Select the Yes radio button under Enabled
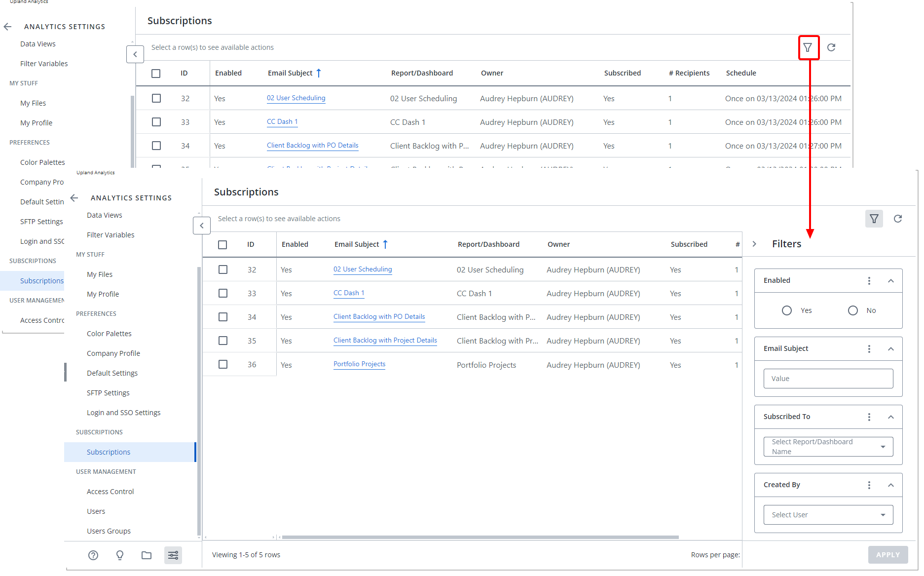The width and height of the screenshot is (924, 576). click(x=787, y=310)
